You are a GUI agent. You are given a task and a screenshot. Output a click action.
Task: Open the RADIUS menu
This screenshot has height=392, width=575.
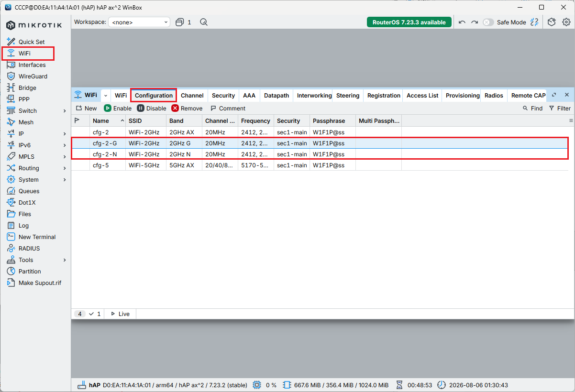coord(29,249)
